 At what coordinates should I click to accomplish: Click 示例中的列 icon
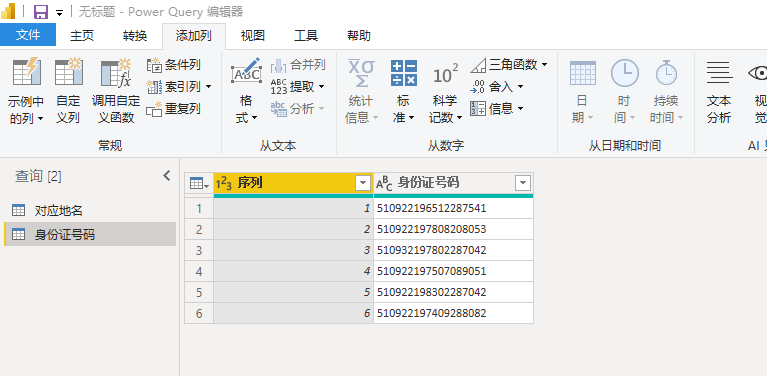click(x=26, y=72)
